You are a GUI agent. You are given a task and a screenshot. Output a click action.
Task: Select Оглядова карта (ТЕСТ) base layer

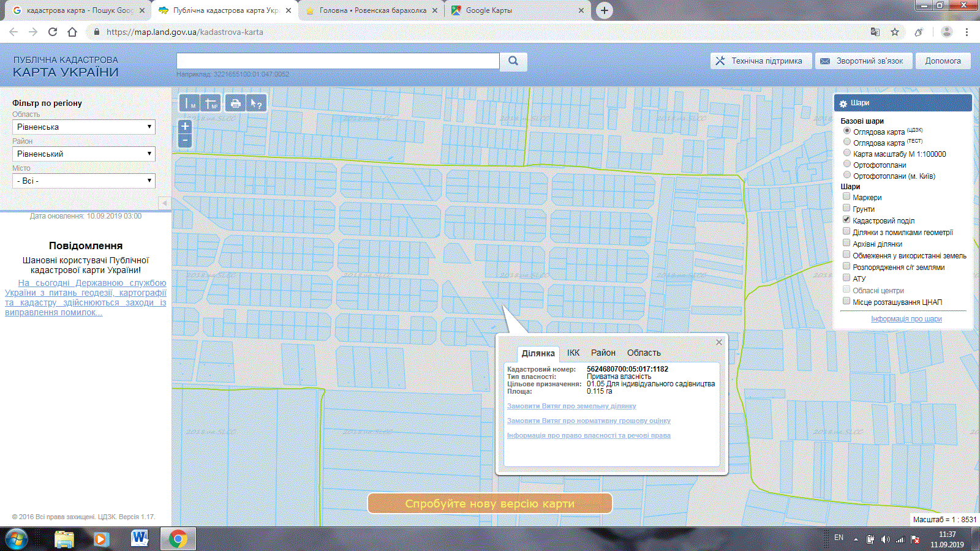(847, 142)
